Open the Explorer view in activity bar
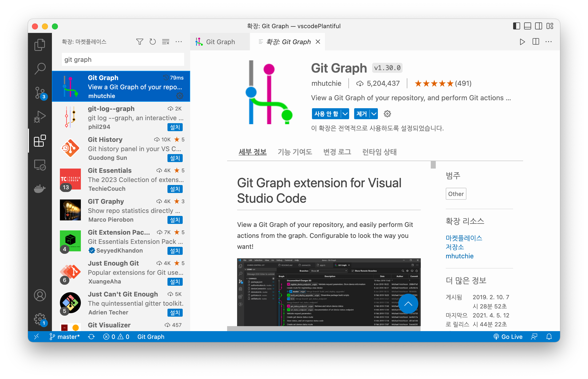This screenshot has width=588, height=379. (x=40, y=45)
